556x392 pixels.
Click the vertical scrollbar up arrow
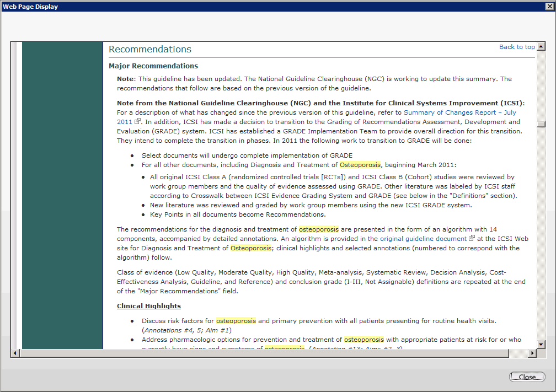click(541, 46)
